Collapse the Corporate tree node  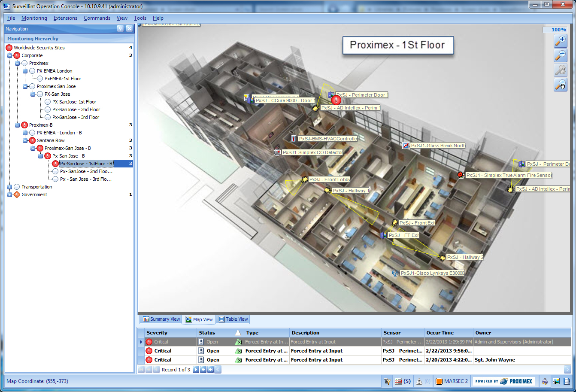click(x=9, y=55)
